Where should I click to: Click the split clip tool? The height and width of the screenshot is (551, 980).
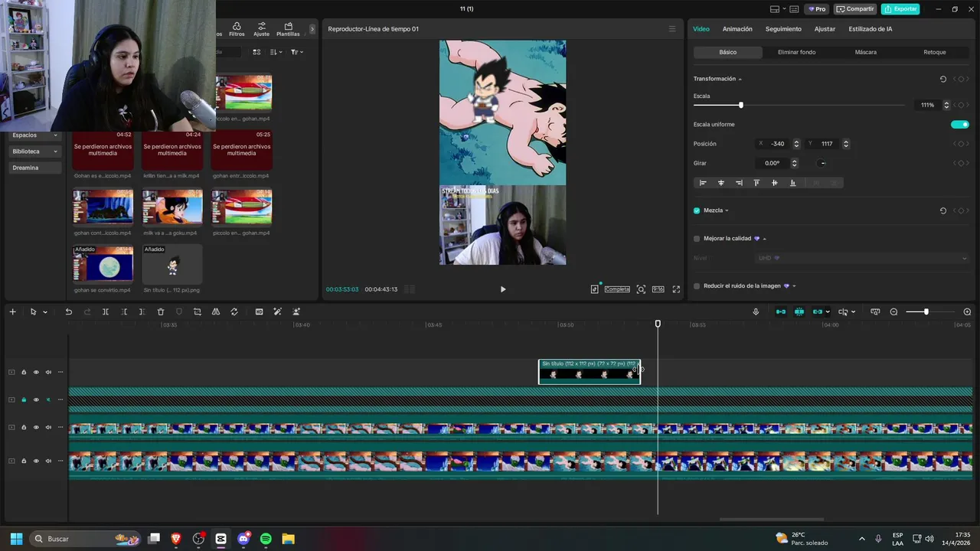(106, 311)
